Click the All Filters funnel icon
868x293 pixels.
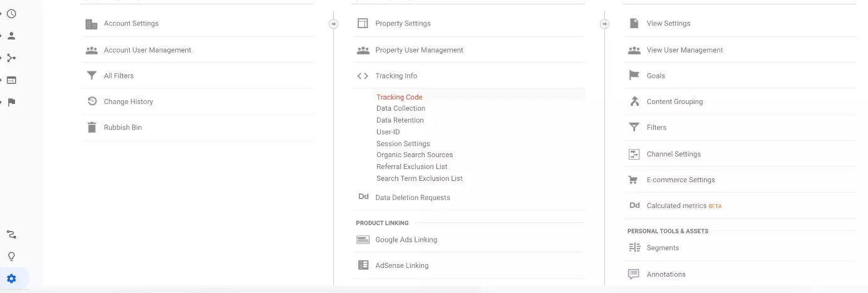91,76
